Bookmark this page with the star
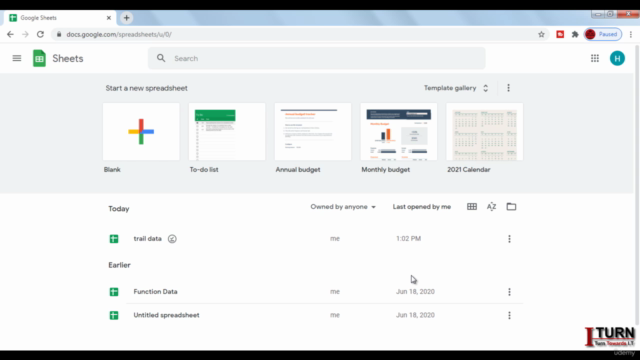This screenshot has width=640, height=360. (x=541, y=34)
